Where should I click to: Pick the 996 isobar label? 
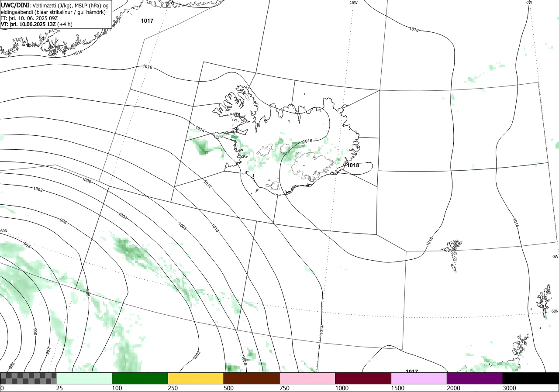[87, 292]
